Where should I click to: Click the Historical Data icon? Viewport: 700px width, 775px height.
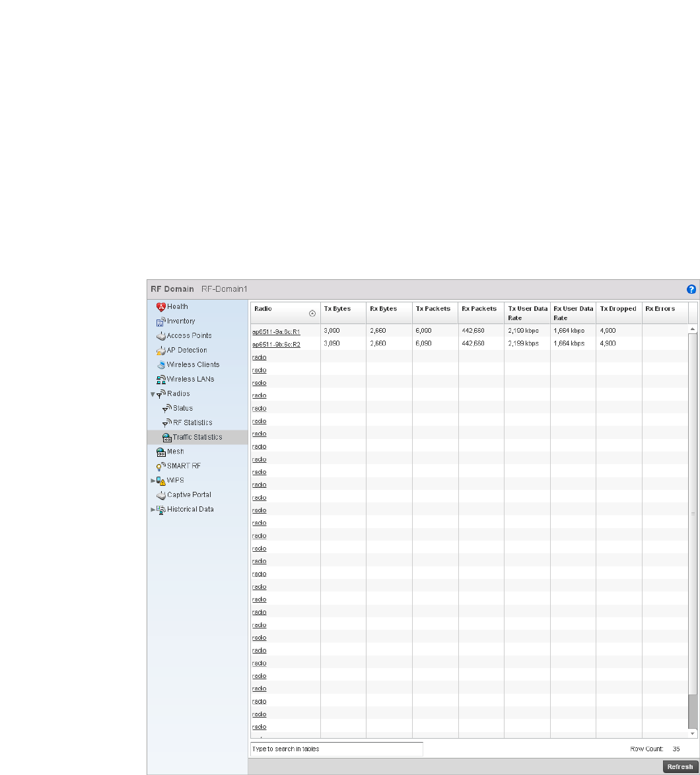(x=160, y=510)
